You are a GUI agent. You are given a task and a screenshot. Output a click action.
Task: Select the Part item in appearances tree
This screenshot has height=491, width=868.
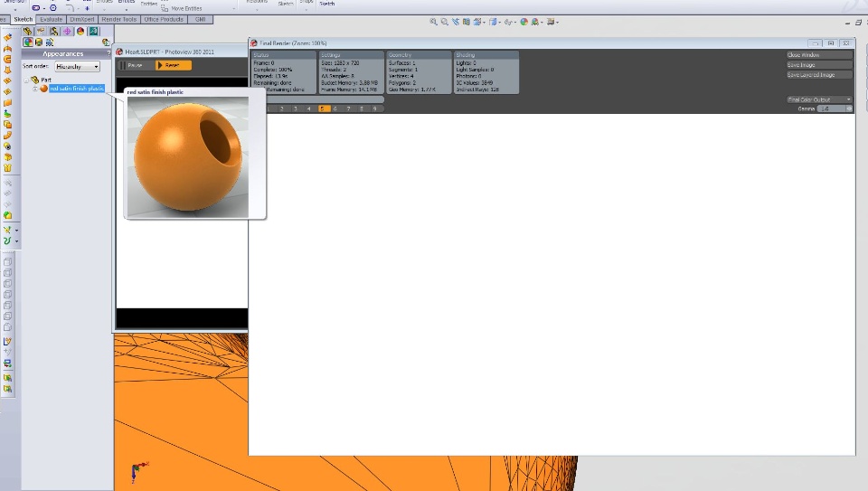click(x=46, y=80)
